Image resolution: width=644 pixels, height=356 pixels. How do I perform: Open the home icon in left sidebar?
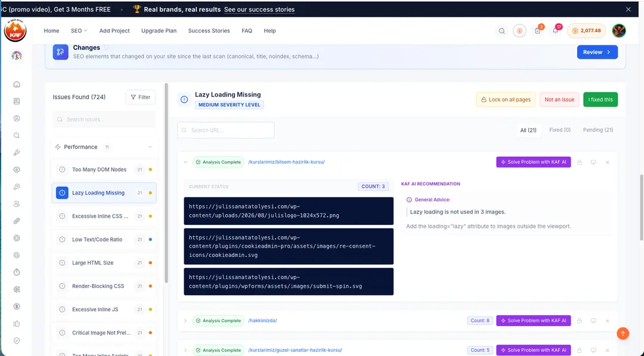(x=17, y=84)
